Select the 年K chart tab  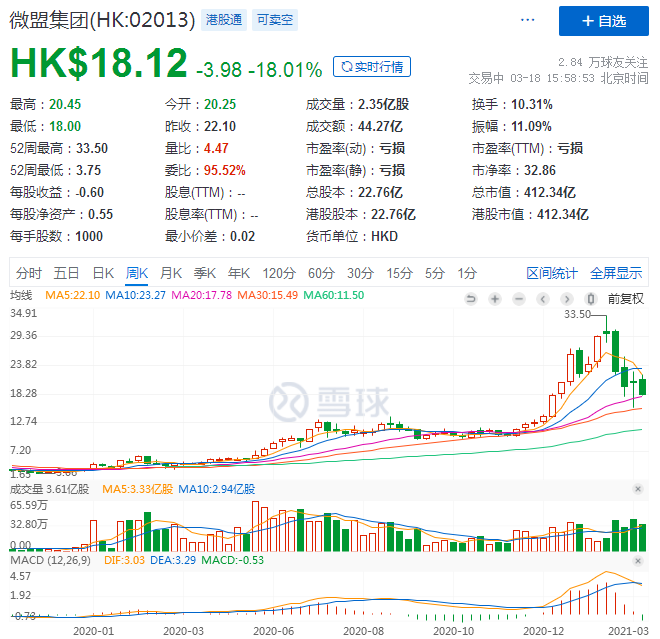(x=239, y=273)
